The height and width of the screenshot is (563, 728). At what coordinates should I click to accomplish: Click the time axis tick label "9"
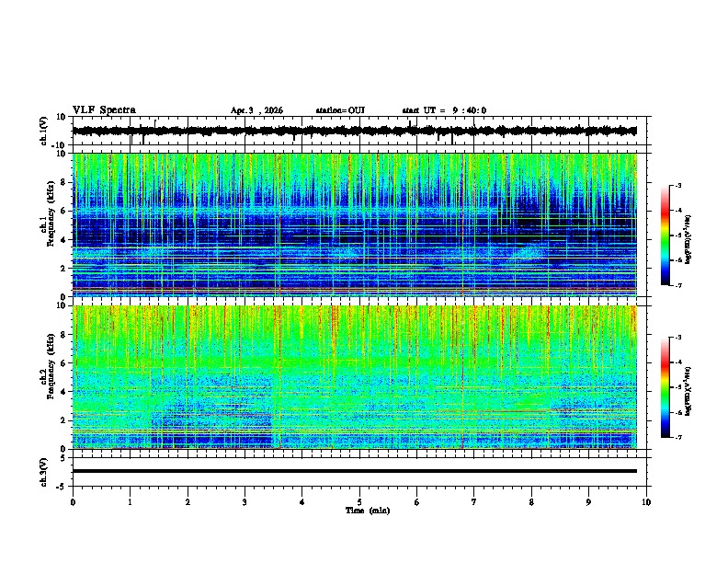point(588,502)
